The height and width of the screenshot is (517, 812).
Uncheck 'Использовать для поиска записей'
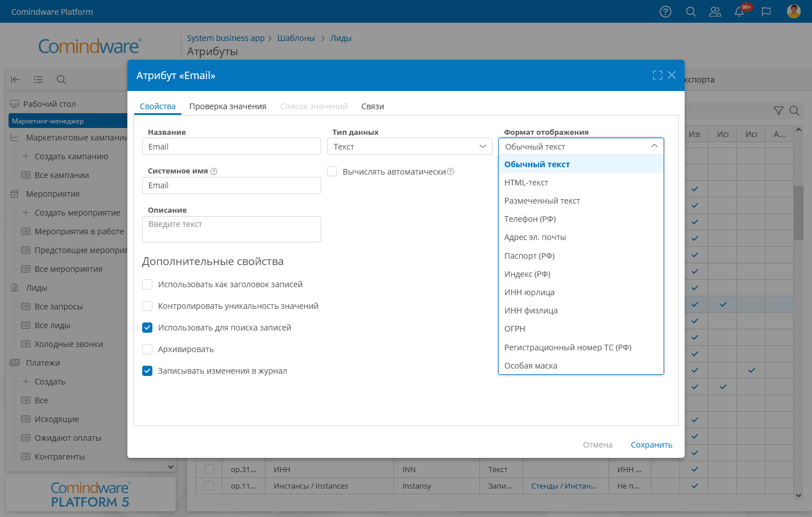pos(147,328)
